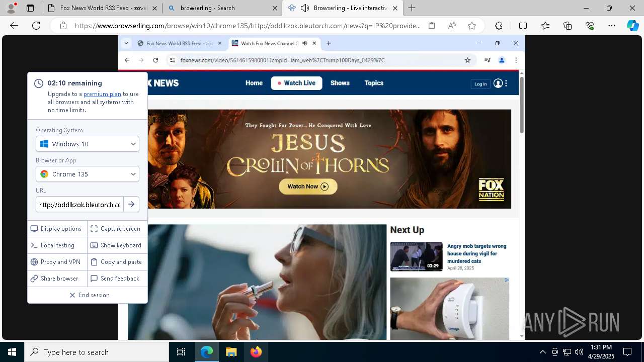This screenshot has width=644, height=362.
Task: Open Task View on taskbar
Action: (181, 352)
